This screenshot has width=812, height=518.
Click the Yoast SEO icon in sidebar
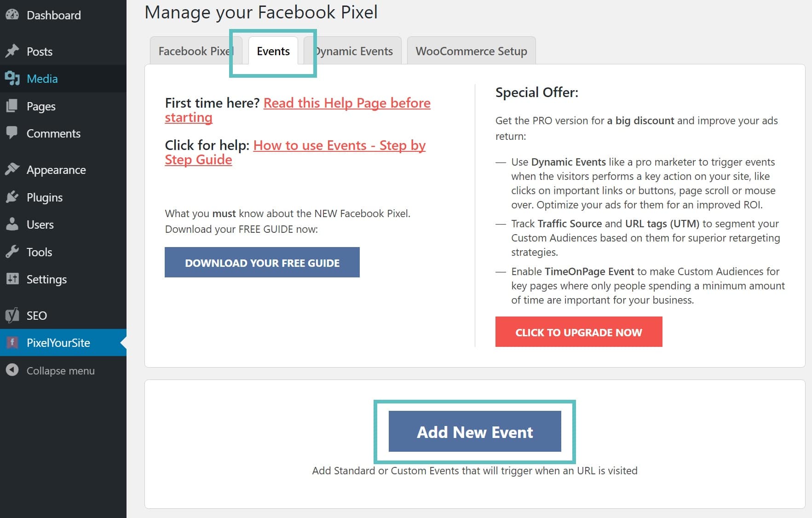(x=12, y=315)
